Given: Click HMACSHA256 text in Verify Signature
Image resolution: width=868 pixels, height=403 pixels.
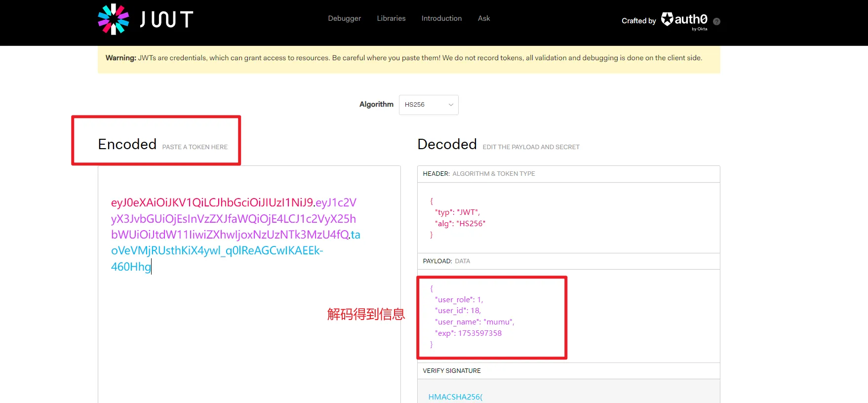Looking at the screenshot, I should (455, 397).
